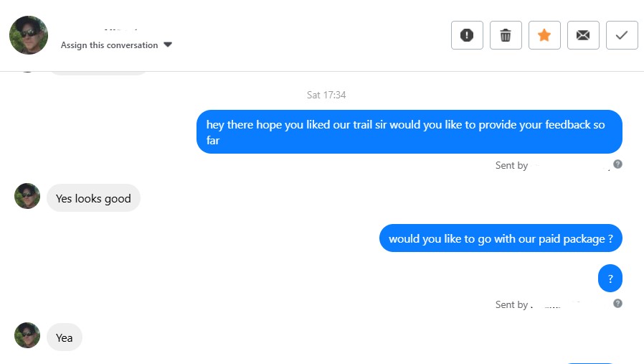Mark conversation done with checkmark button
This screenshot has height=364, width=644.
(622, 35)
